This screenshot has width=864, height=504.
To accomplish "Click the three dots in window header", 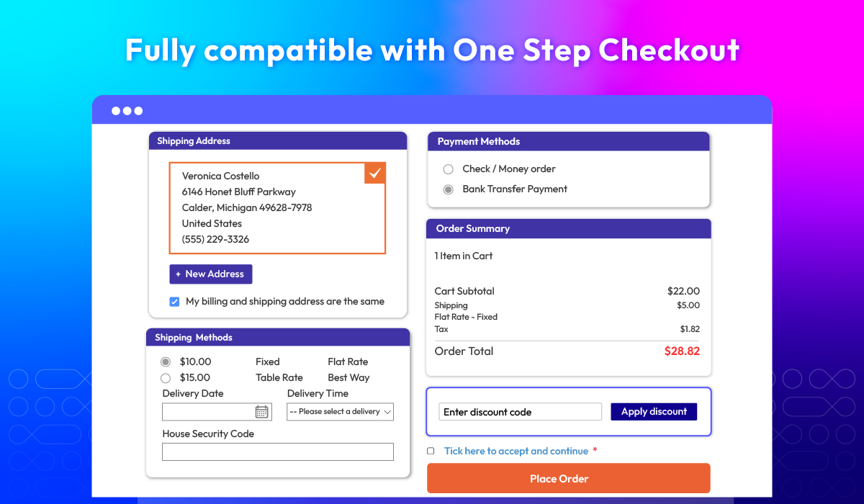I will pyautogui.click(x=127, y=111).
